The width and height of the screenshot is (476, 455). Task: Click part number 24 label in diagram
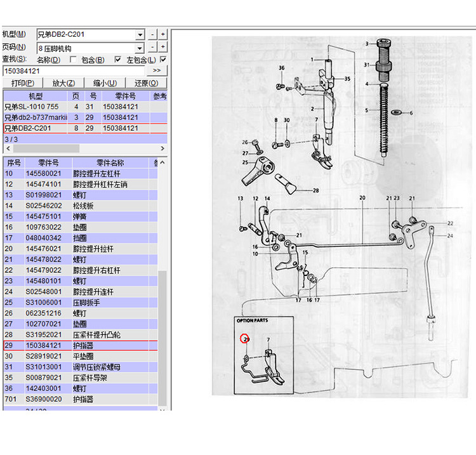tap(450, 235)
